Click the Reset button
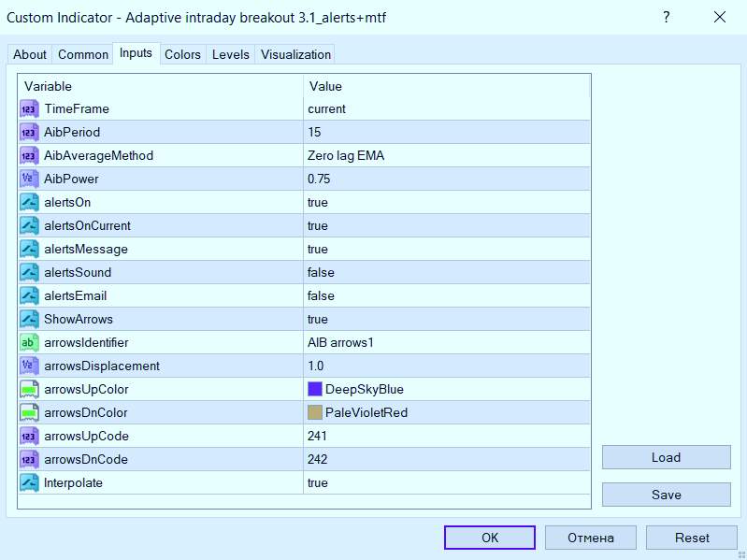This screenshot has width=747, height=560. (692, 538)
